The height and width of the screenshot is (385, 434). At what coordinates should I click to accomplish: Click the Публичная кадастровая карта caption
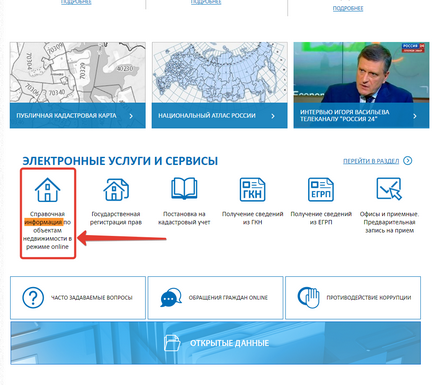pyautogui.click(x=67, y=116)
